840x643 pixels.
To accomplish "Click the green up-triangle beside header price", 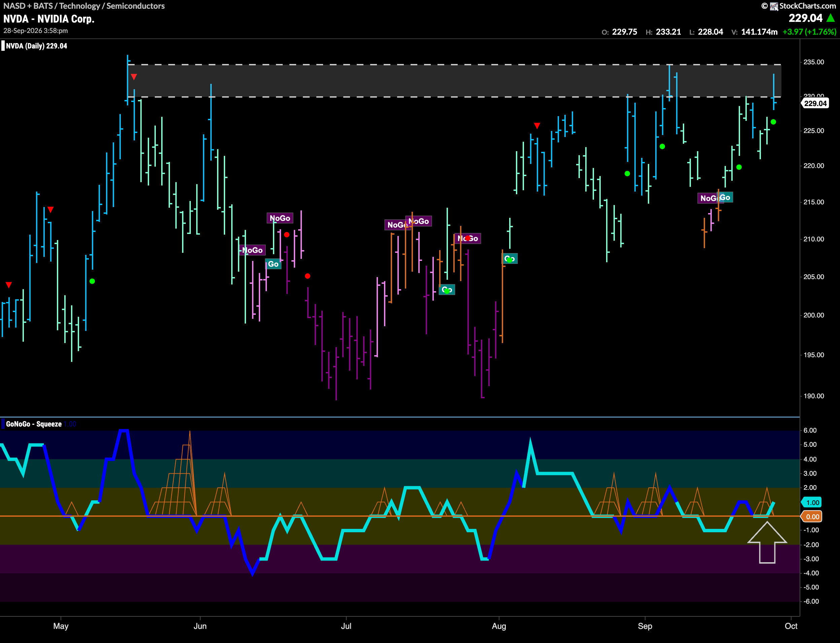I will (831, 18).
